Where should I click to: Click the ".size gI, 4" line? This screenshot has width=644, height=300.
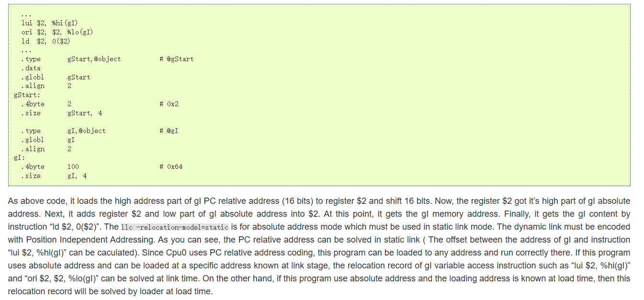click(x=54, y=176)
